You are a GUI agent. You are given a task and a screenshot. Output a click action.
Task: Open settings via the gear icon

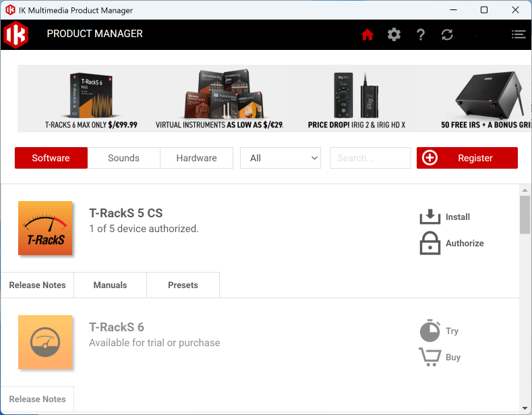coord(394,34)
